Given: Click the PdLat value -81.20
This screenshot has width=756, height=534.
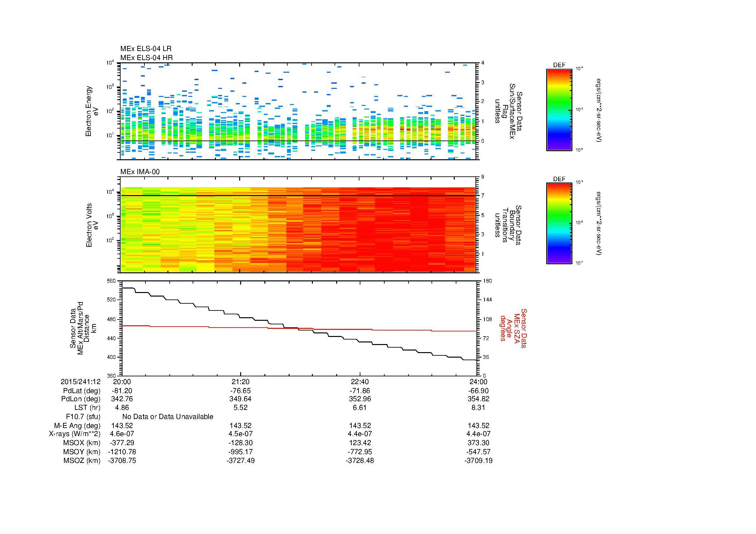Looking at the screenshot, I should (x=122, y=391).
